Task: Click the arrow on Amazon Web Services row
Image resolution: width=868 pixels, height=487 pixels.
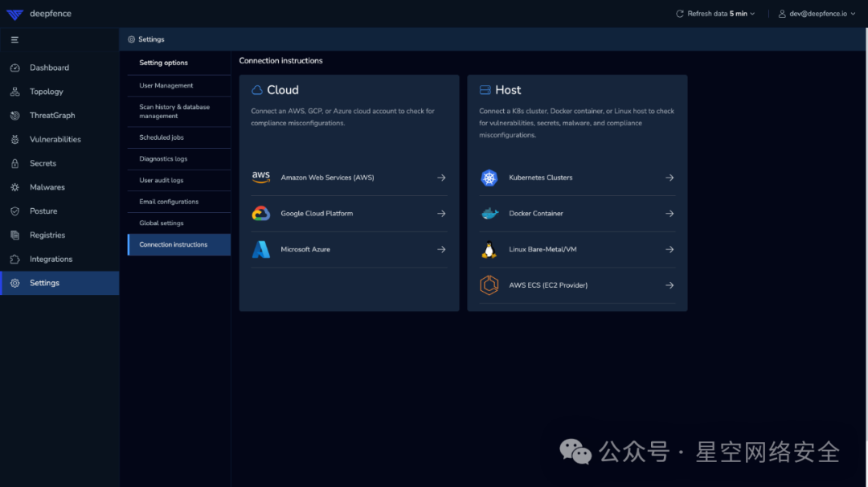Action: [x=441, y=178]
